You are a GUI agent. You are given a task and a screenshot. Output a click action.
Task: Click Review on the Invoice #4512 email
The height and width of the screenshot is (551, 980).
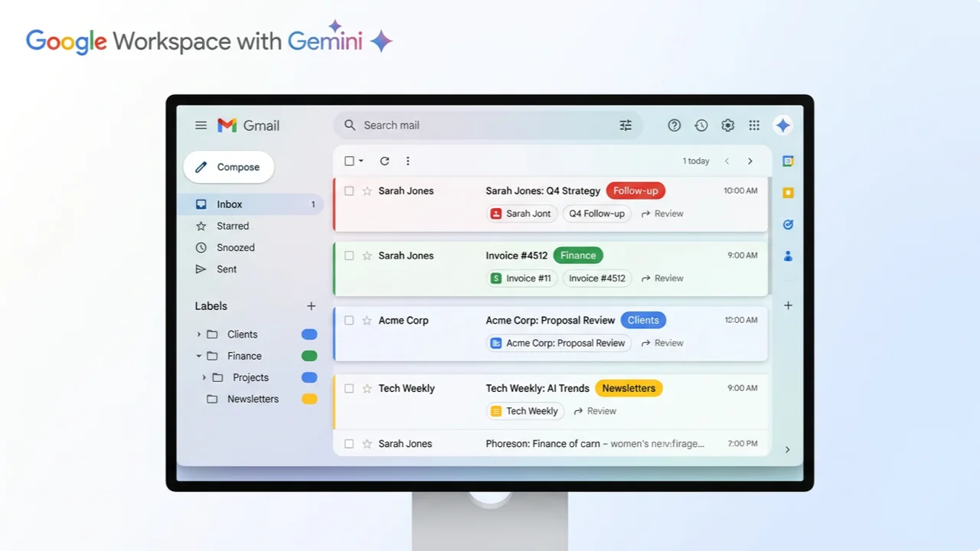click(662, 279)
